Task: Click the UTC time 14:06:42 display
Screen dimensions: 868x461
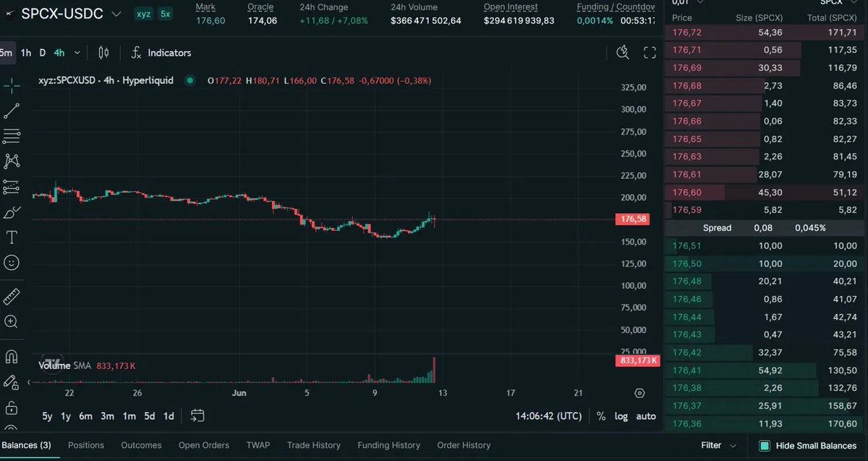Action: (548, 416)
